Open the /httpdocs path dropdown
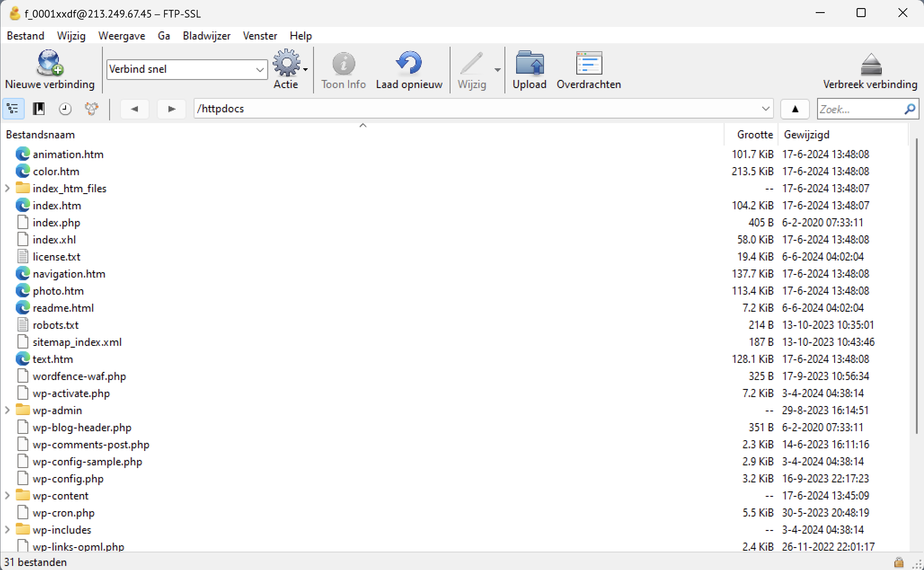Viewport: 924px width, 570px height. [765, 109]
